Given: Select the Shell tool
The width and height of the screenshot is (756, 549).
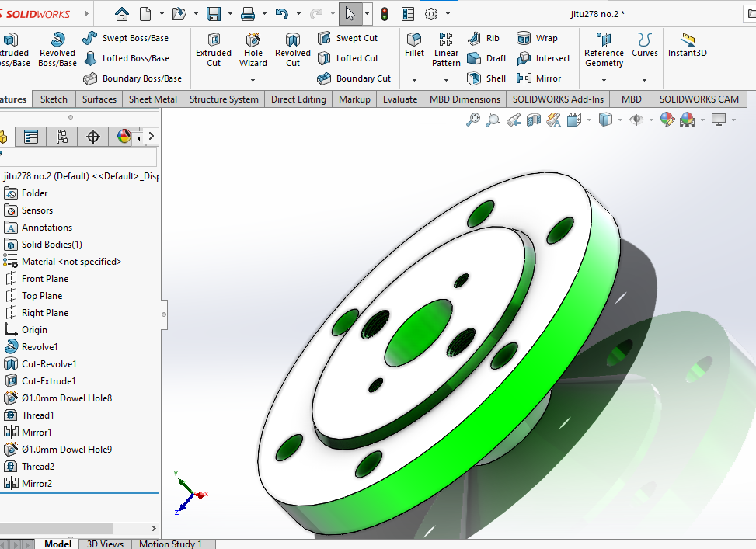Looking at the screenshot, I should click(486, 78).
